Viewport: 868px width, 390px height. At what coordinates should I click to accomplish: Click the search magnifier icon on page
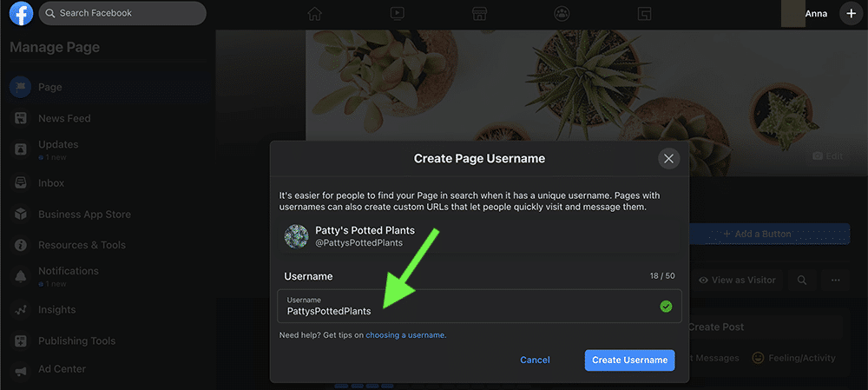tap(802, 280)
